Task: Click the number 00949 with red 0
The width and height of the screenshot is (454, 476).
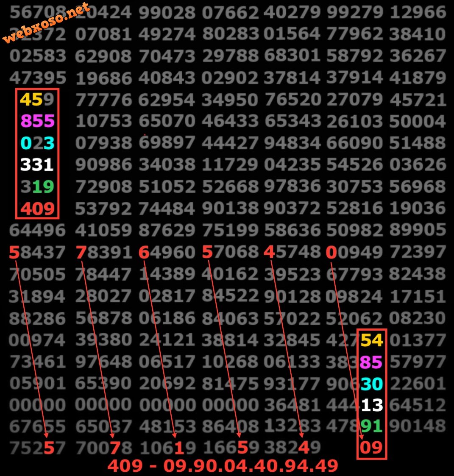Action: click(x=354, y=253)
